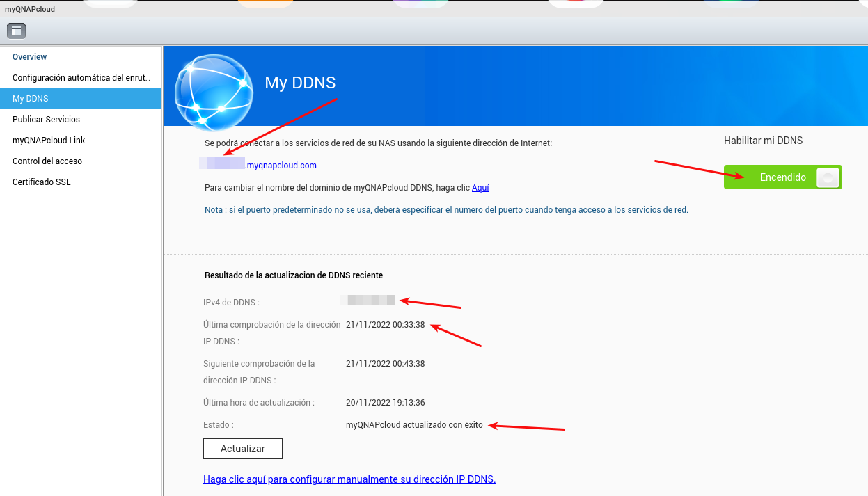Image resolution: width=868 pixels, height=496 pixels.
Task: Click the My DDNS banner heading
Action: click(x=300, y=83)
